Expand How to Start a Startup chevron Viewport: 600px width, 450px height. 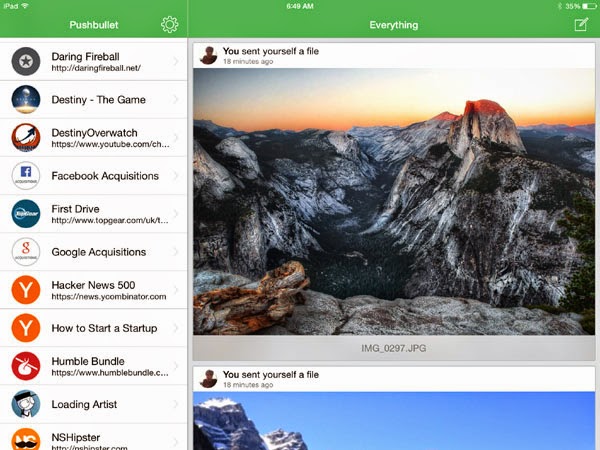click(176, 328)
